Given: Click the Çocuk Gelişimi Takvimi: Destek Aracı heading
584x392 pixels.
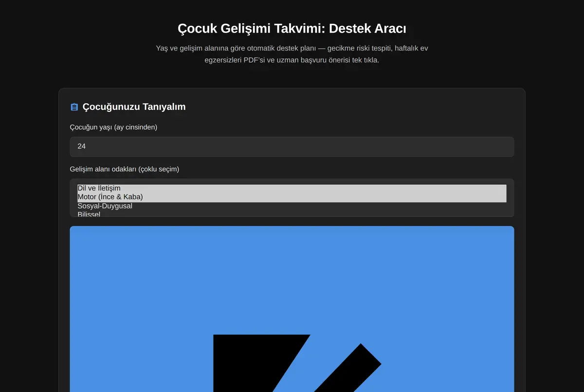Looking at the screenshot, I should pos(292,29).
